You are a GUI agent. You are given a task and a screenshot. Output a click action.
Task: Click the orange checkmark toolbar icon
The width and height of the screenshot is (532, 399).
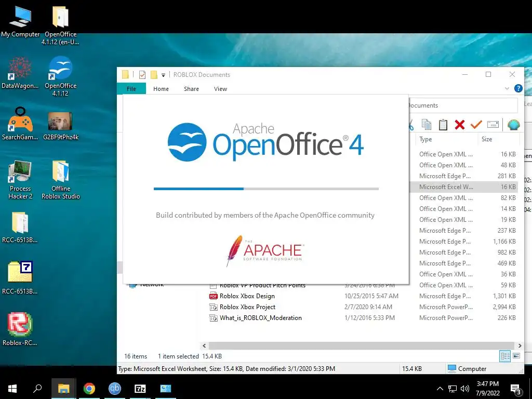click(x=476, y=125)
